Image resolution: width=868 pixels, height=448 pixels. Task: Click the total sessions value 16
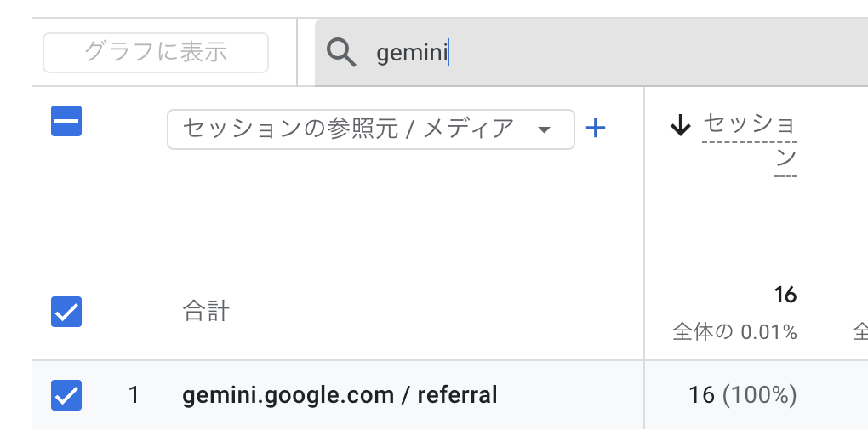point(785,296)
